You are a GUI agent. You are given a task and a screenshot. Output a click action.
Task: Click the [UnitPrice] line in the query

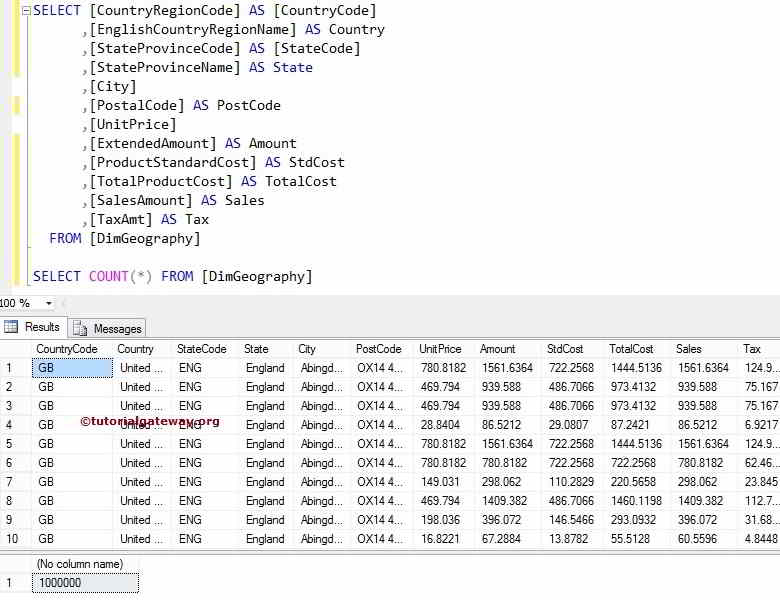(133, 124)
